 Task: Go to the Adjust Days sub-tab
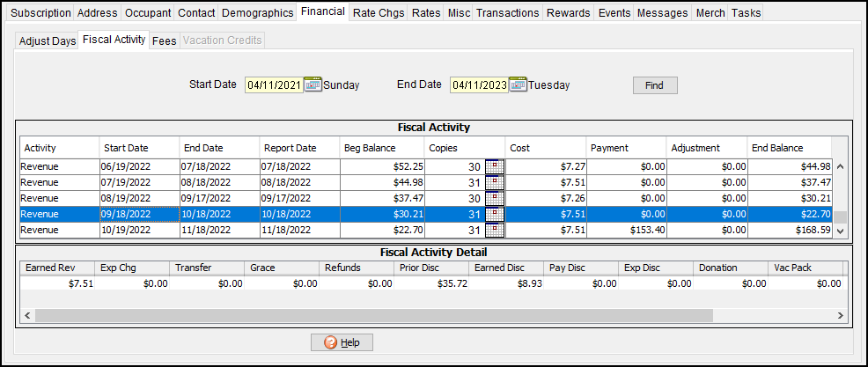(48, 41)
